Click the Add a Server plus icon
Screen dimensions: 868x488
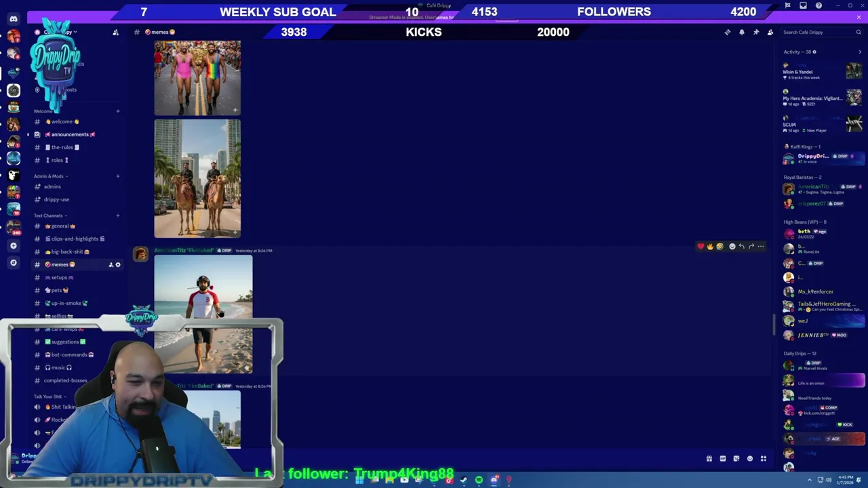pyautogui.click(x=14, y=245)
